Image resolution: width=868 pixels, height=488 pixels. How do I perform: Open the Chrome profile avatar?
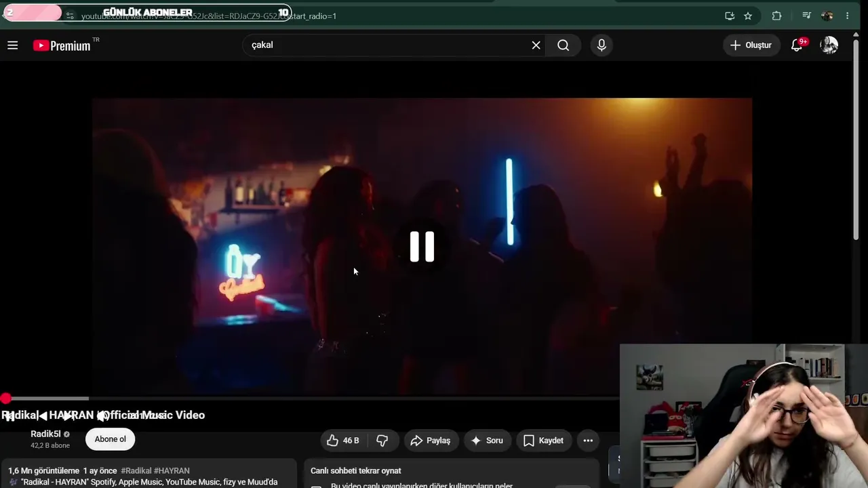[827, 16]
